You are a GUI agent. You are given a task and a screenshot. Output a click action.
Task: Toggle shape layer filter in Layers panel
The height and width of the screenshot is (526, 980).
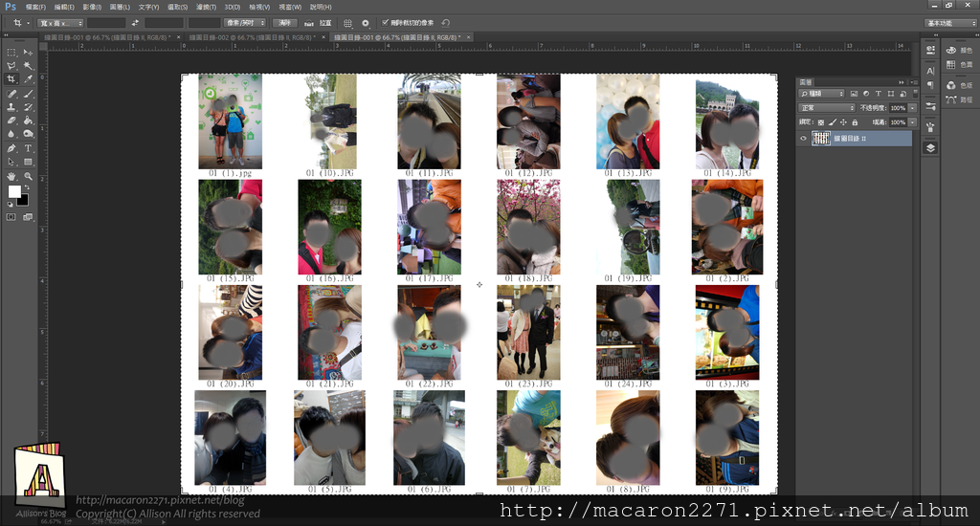pos(891,94)
